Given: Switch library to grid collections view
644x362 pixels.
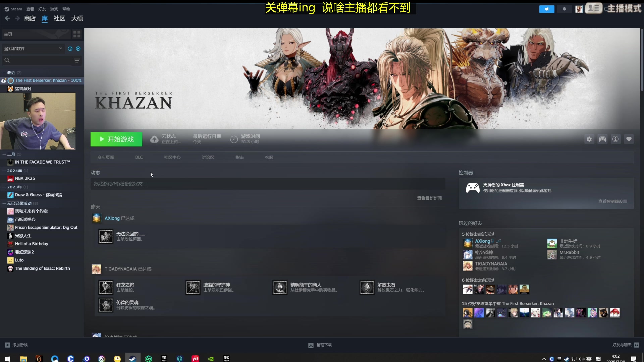Looking at the screenshot, I should pos(77,34).
